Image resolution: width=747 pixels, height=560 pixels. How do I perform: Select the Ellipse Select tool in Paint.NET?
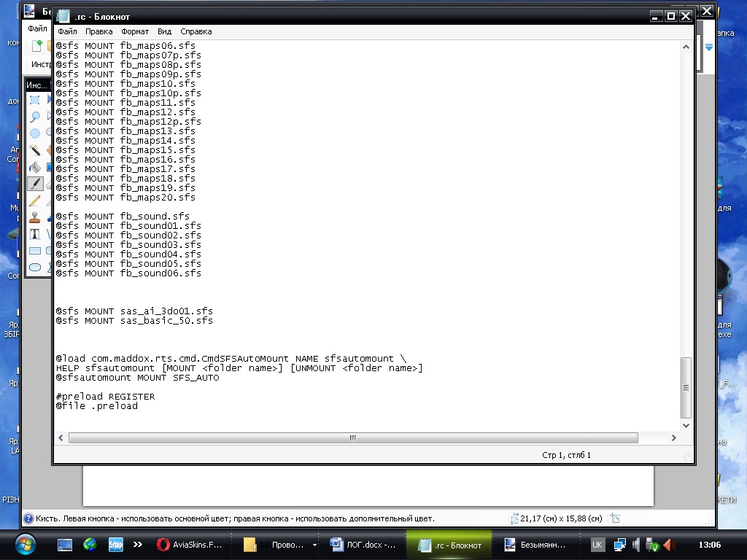35,133
